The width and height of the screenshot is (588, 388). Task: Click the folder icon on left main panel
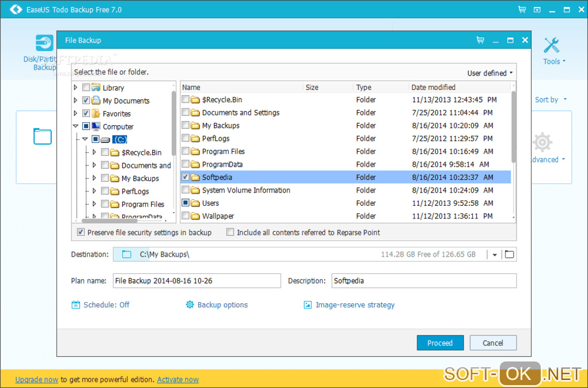pos(43,137)
